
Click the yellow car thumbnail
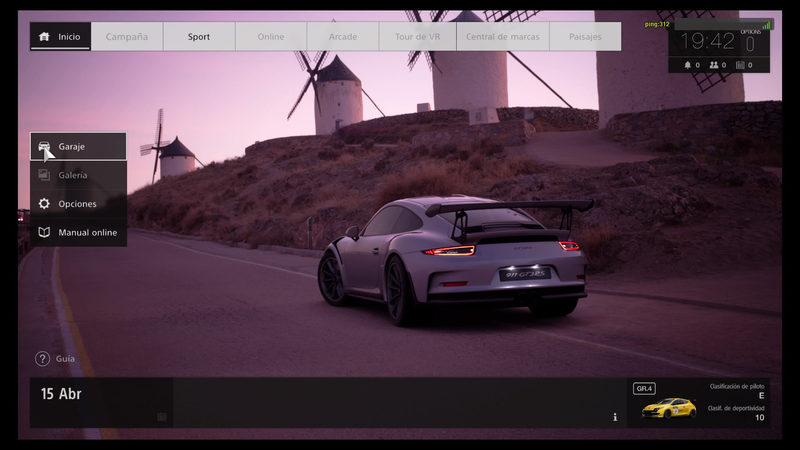coord(668,407)
